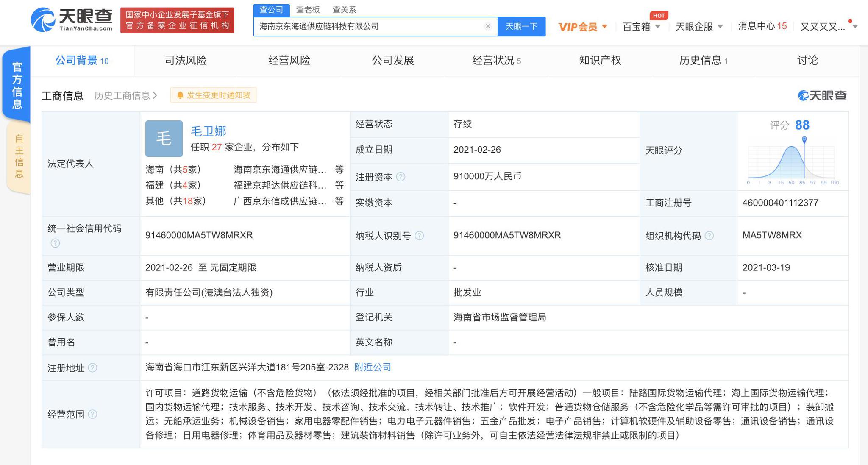The image size is (868, 465).
Task: Click industry value 批发业
Action: [x=467, y=292]
